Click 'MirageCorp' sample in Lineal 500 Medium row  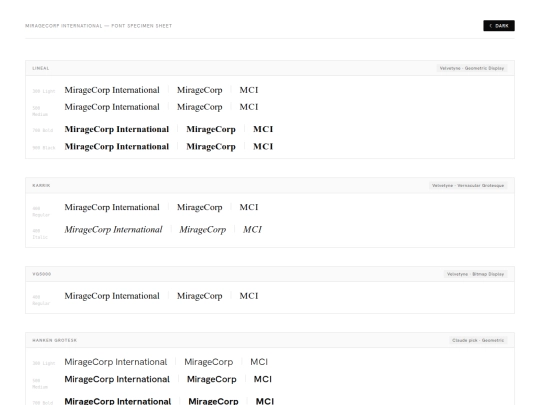click(x=200, y=107)
